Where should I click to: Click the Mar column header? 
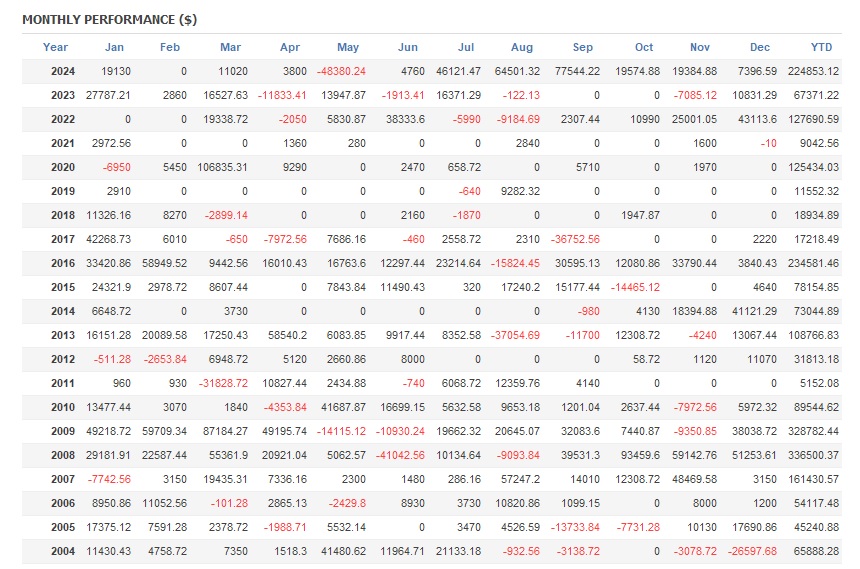tap(231, 47)
